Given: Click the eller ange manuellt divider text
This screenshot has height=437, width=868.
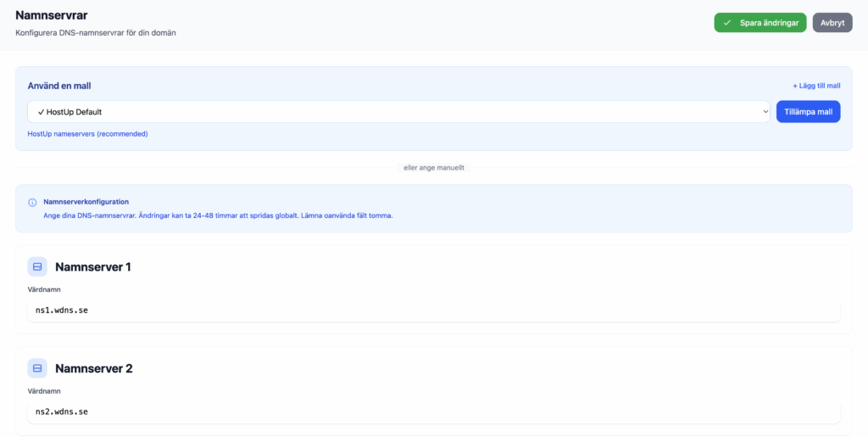Looking at the screenshot, I should pos(434,168).
